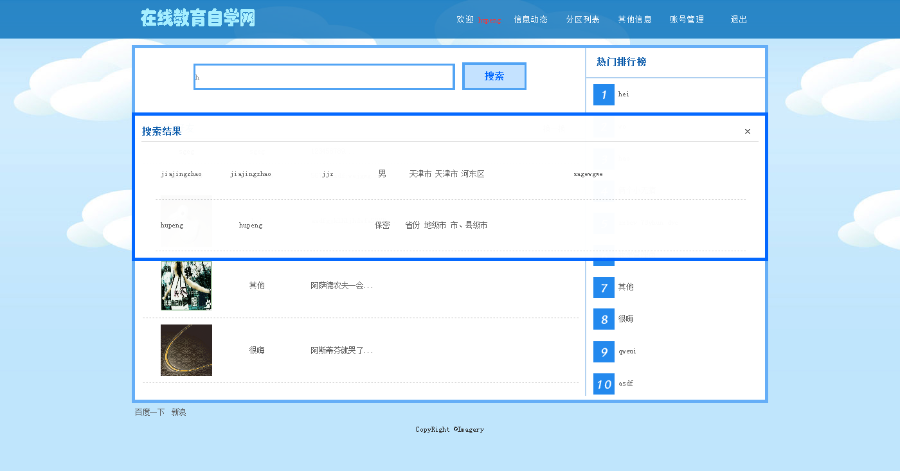The width and height of the screenshot is (900, 471).
Task: Click 退出 to log out
Action: (x=739, y=20)
